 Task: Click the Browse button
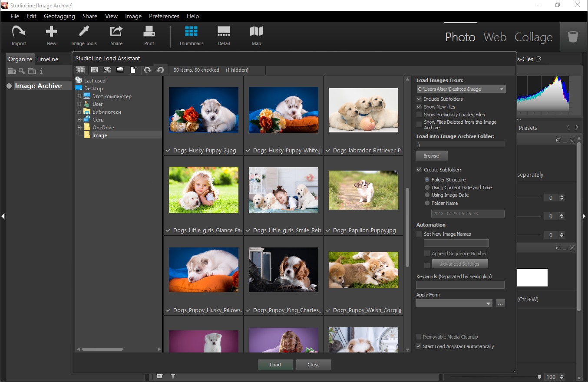click(x=431, y=156)
